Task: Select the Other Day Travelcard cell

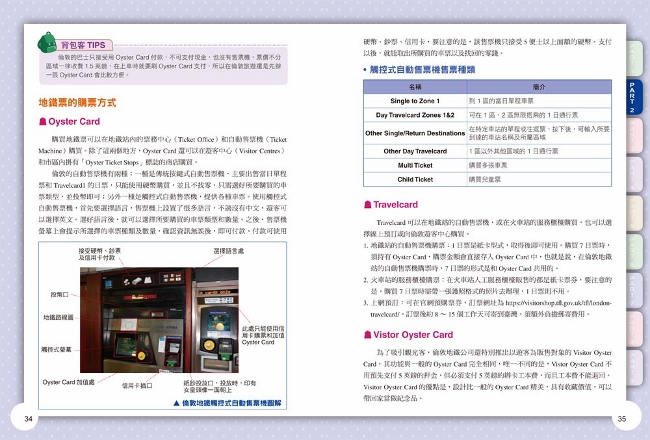Action: coord(415,151)
